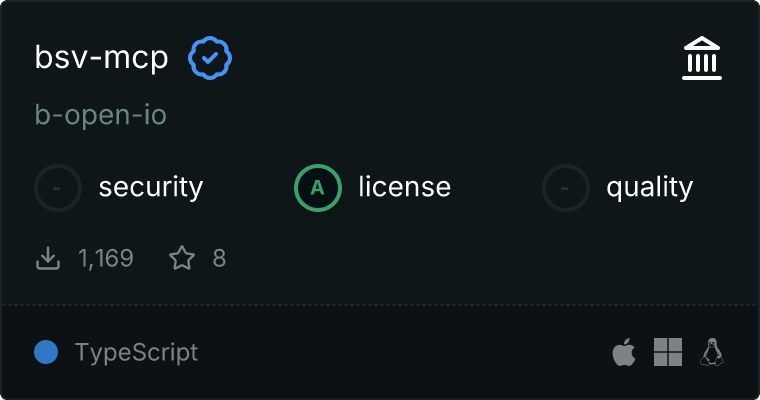Select the security label
This screenshot has height=400, width=760.
[151, 187]
